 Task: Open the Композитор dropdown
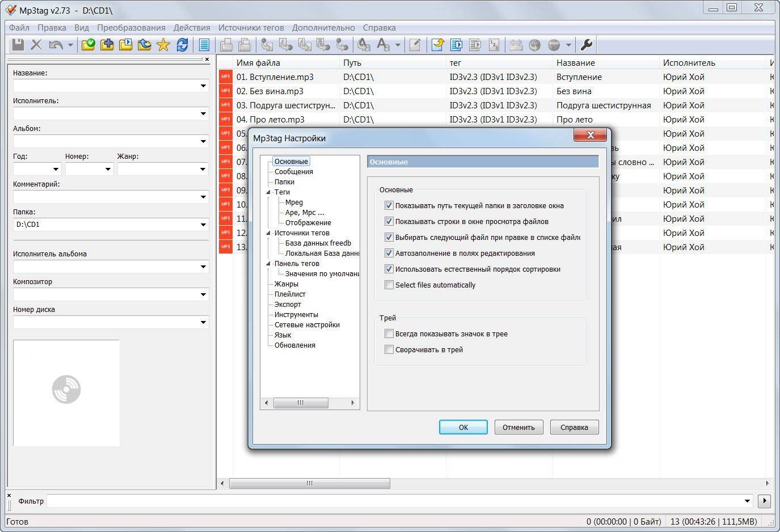[203, 295]
